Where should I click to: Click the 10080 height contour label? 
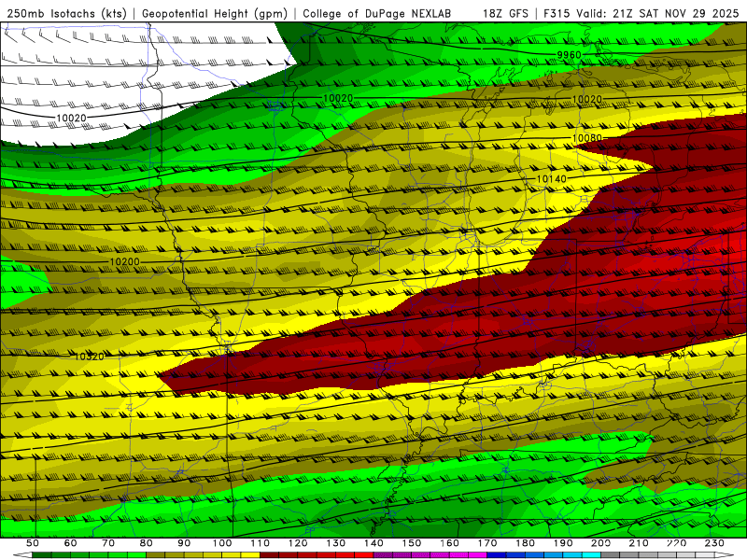pyautogui.click(x=587, y=138)
